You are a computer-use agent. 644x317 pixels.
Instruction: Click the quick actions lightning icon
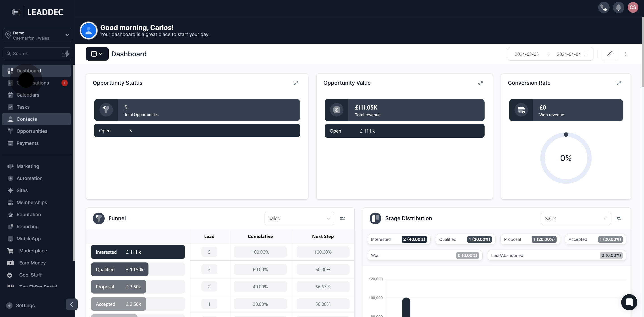[x=66, y=53]
